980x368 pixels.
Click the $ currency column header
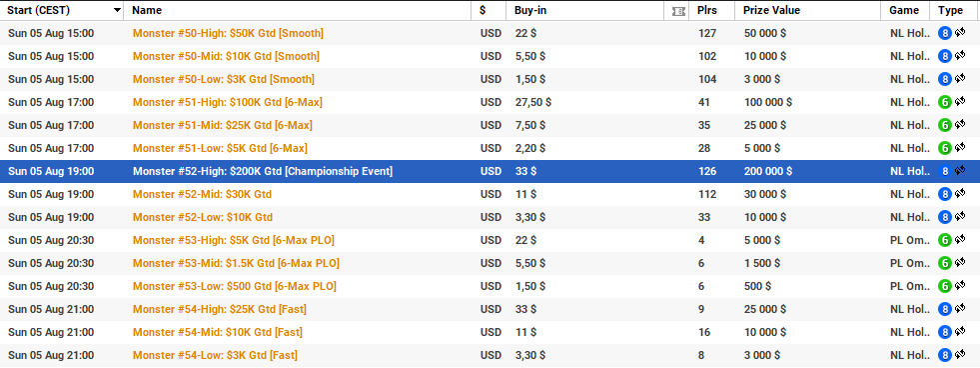[483, 10]
